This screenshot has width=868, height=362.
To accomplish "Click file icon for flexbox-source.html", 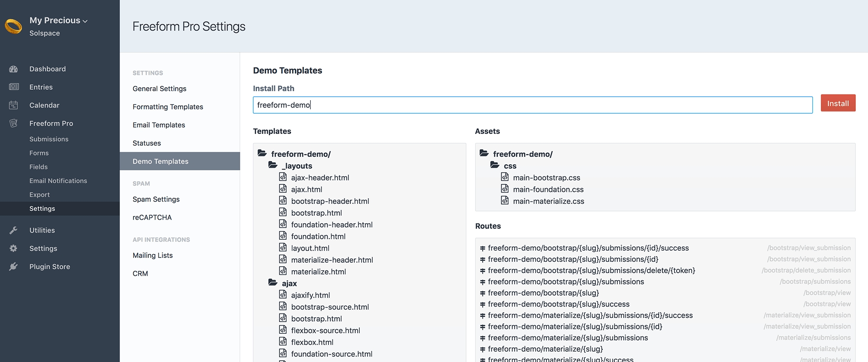I will point(283,329).
